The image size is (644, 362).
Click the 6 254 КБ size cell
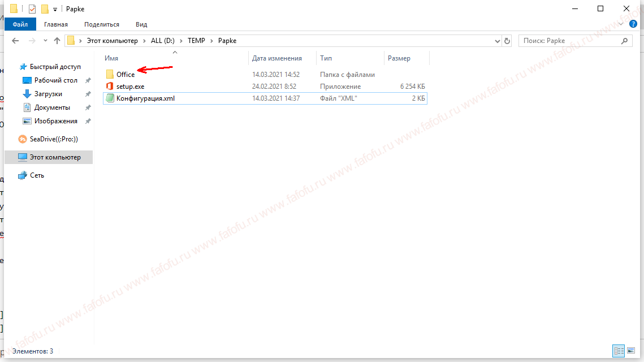[x=412, y=87]
